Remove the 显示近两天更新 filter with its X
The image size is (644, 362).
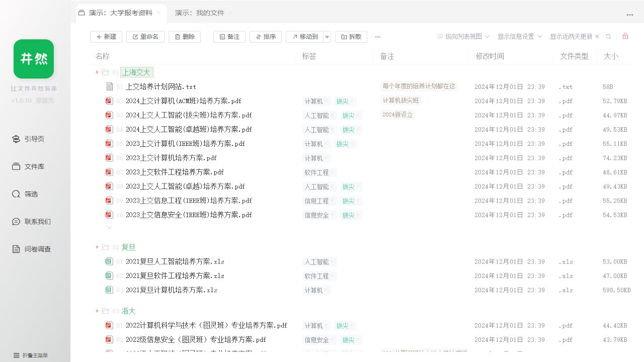click(x=597, y=37)
